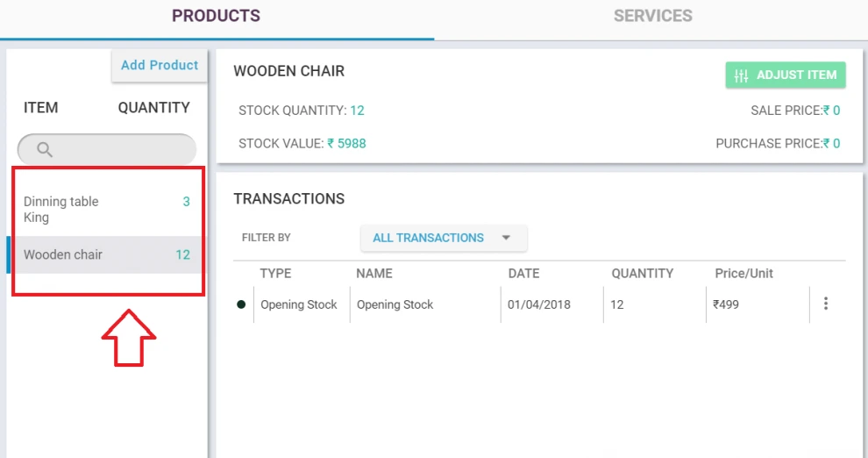Screen dimensions: 868x458
Task: Click the QUANTITY header in item list
Action: 154,107
